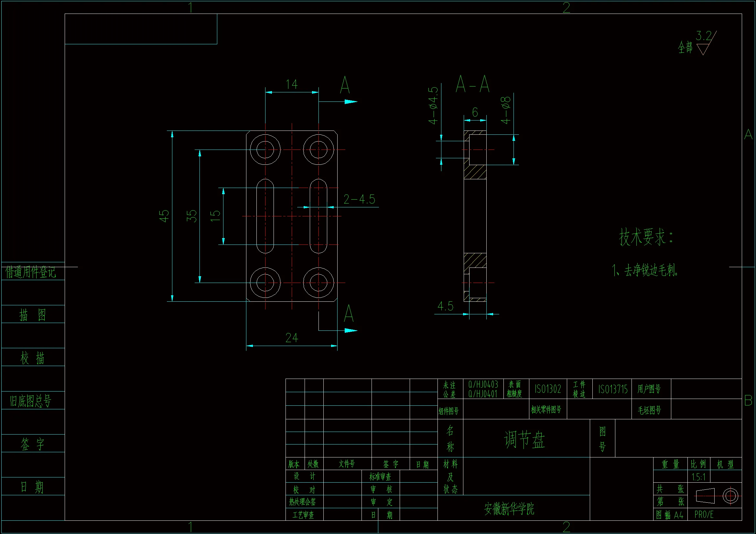Select the 安徽新华学院 school name text

tap(509, 509)
